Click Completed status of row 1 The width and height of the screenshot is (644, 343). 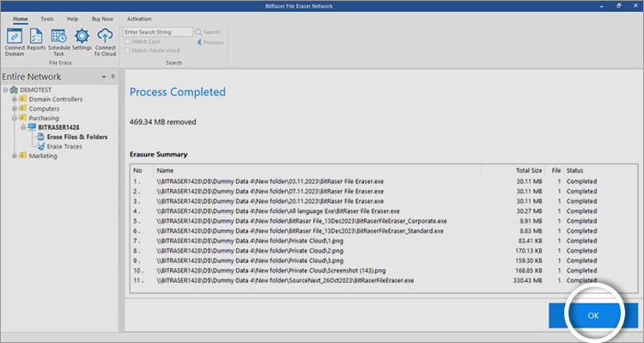(x=581, y=181)
